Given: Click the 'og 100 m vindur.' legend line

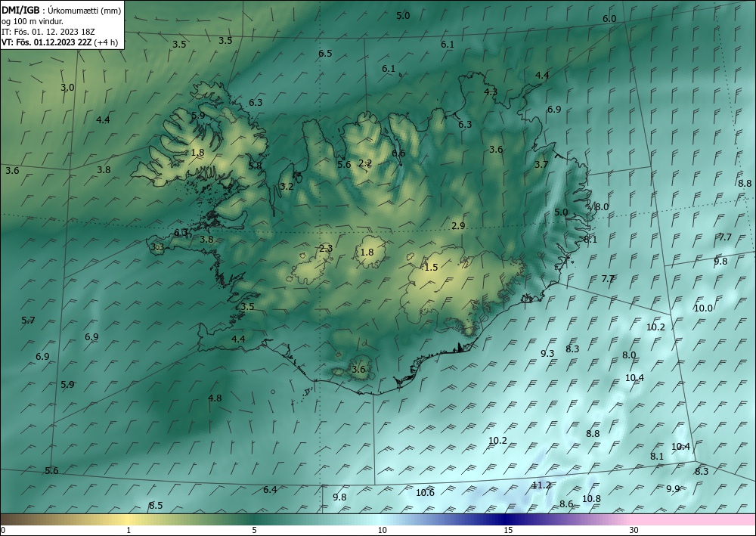Looking at the screenshot, I should pyautogui.click(x=33, y=20).
